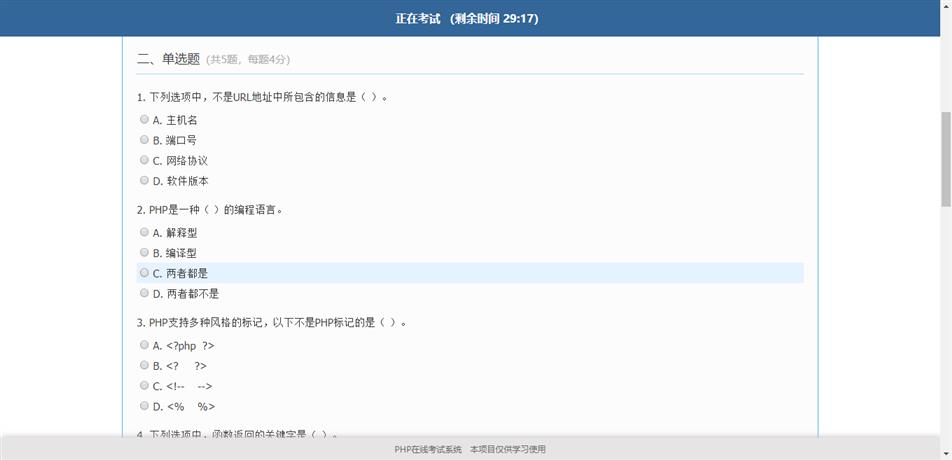Click the 二、单选题 section heading
The image size is (952, 460).
pyautogui.click(x=168, y=59)
